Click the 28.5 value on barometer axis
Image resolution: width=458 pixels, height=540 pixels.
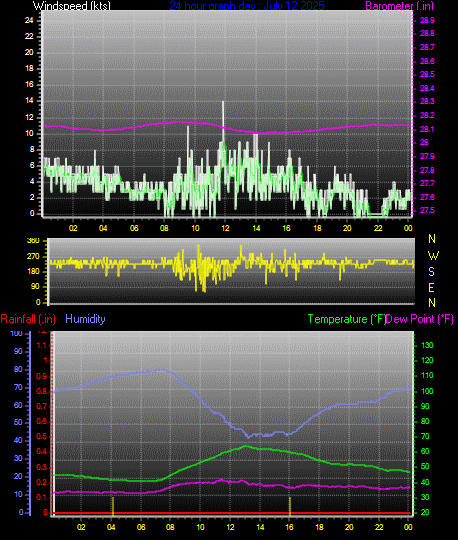click(427, 74)
